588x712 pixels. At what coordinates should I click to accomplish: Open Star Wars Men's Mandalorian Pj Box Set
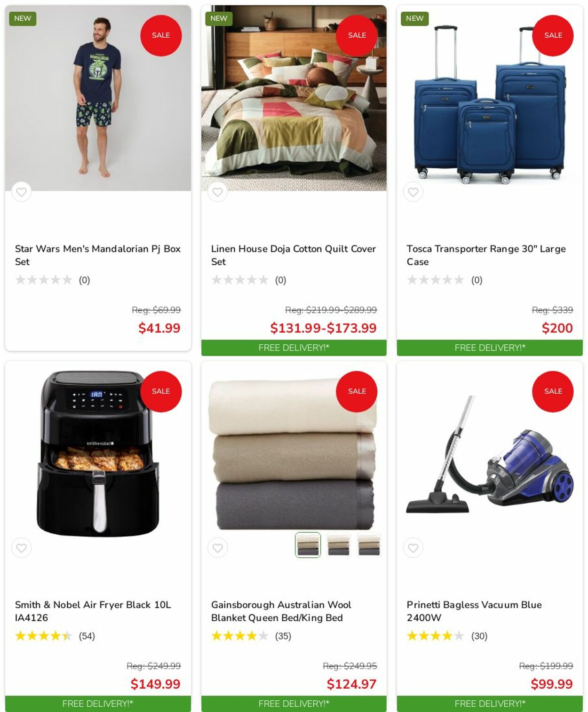click(x=98, y=255)
